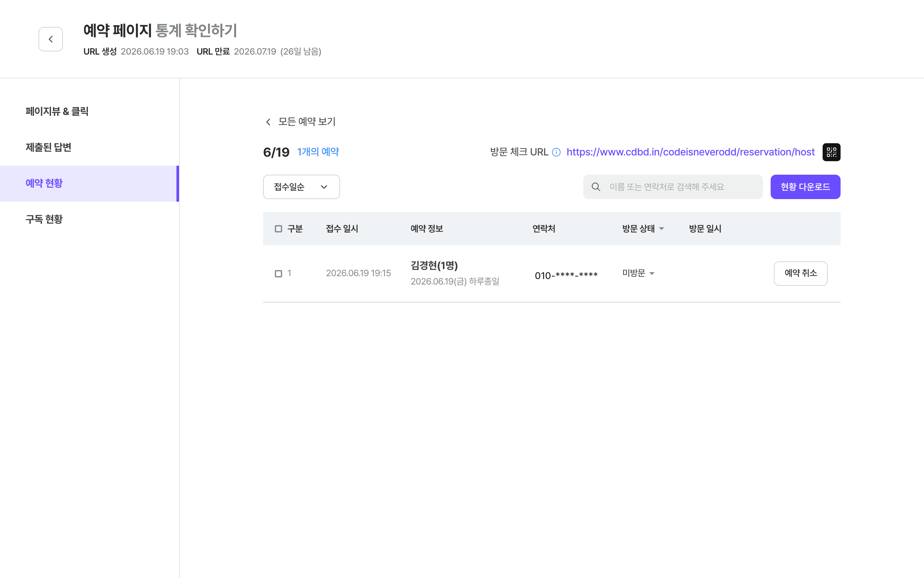This screenshot has width=924, height=578.
Task: Open the 접수일순 sort dropdown
Action: tap(301, 187)
